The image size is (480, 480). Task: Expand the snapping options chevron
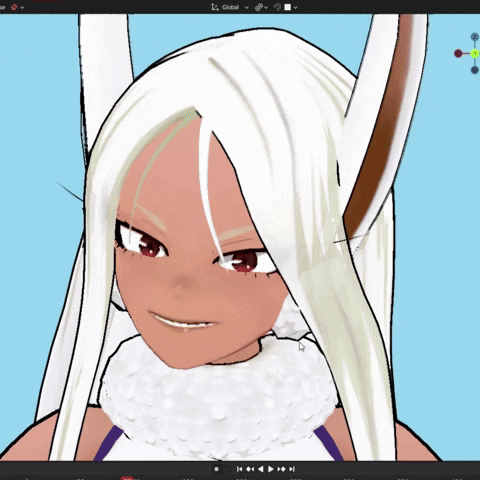coord(295,7)
